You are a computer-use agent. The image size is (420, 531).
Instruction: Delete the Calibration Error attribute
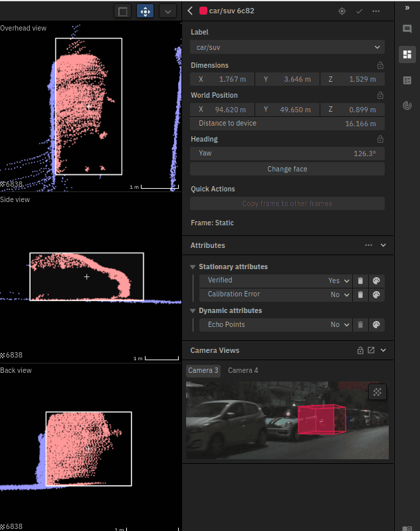point(360,294)
